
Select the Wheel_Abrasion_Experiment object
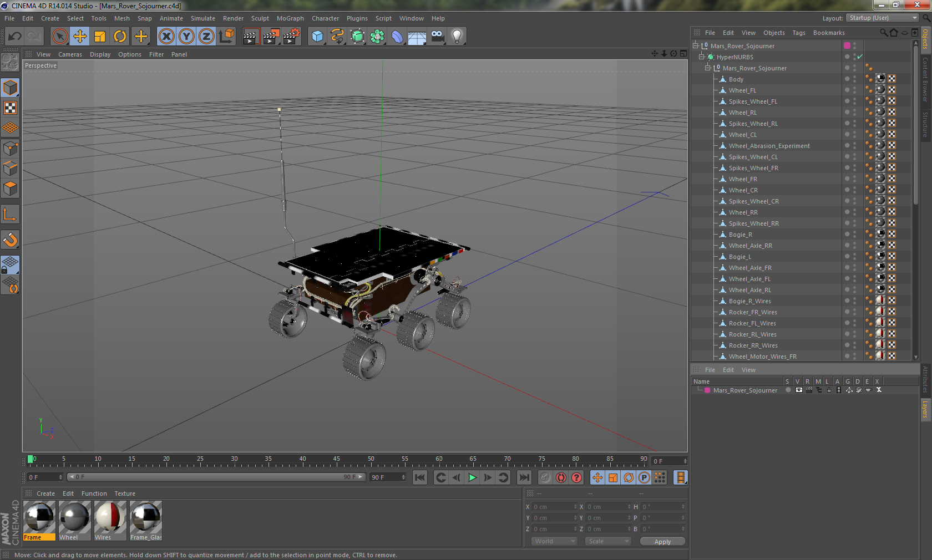769,146
